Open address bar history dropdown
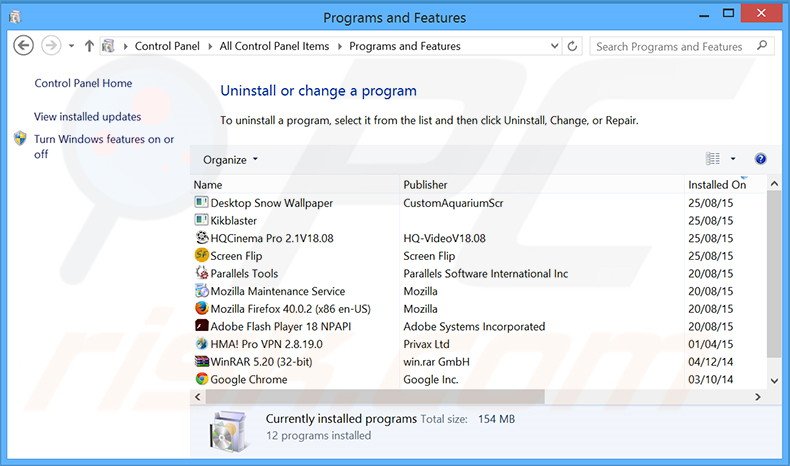The height and width of the screenshot is (466, 790). pos(555,46)
